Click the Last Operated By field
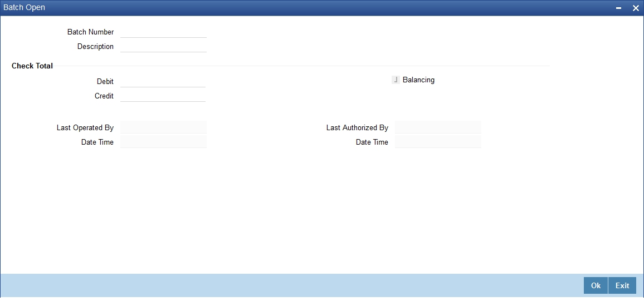Screen dimensions: 644x301 tap(163, 127)
